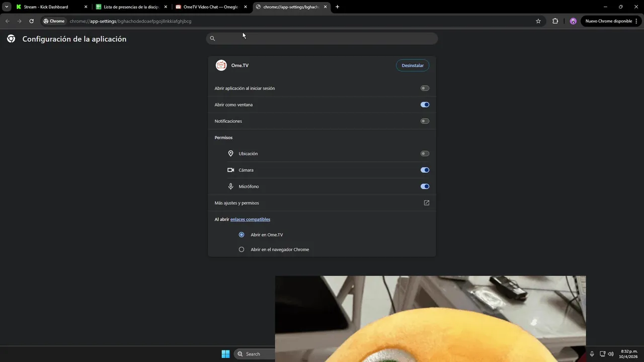Go back with the back arrow
The height and width of the screenshot is (362, 644).
(x=7, y=21)
